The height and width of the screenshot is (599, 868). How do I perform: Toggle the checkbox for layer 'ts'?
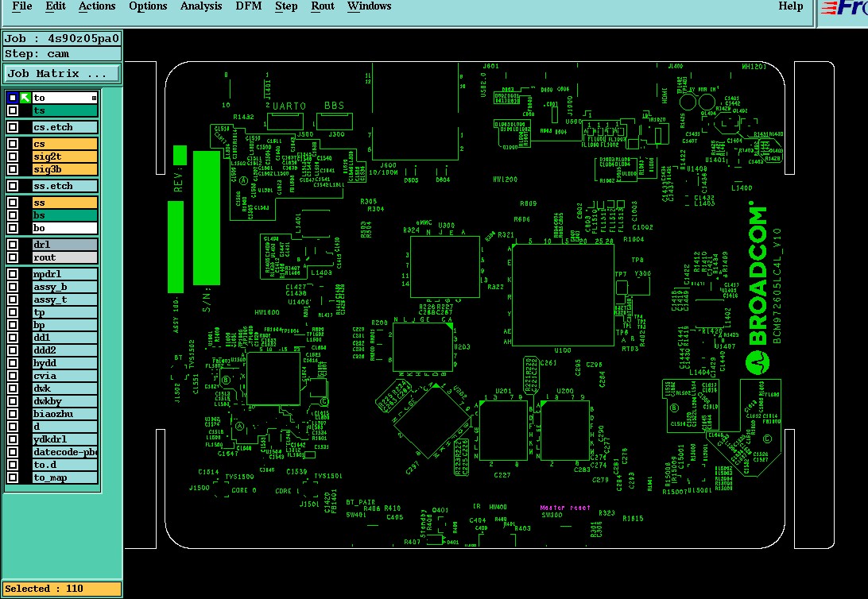coord(13,110)
